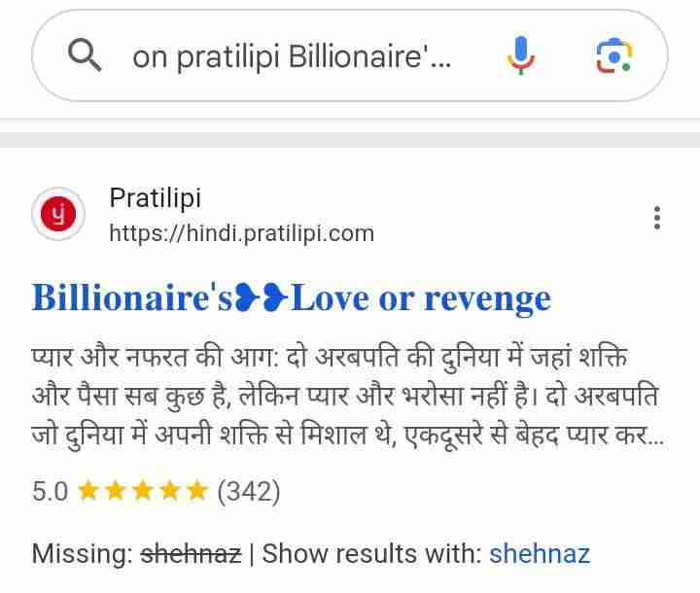Click the first line of Hindi snippet
Viewport: 700px width, 593px height.
click(x=329, y=358)
